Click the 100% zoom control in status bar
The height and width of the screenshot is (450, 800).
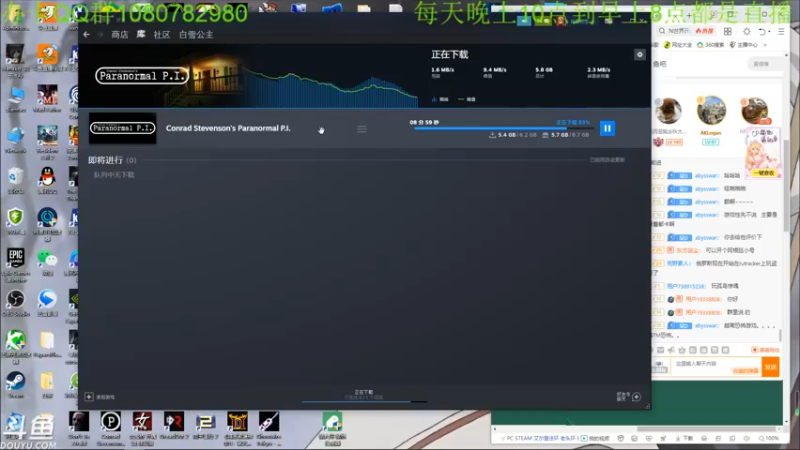pos(768,438)
